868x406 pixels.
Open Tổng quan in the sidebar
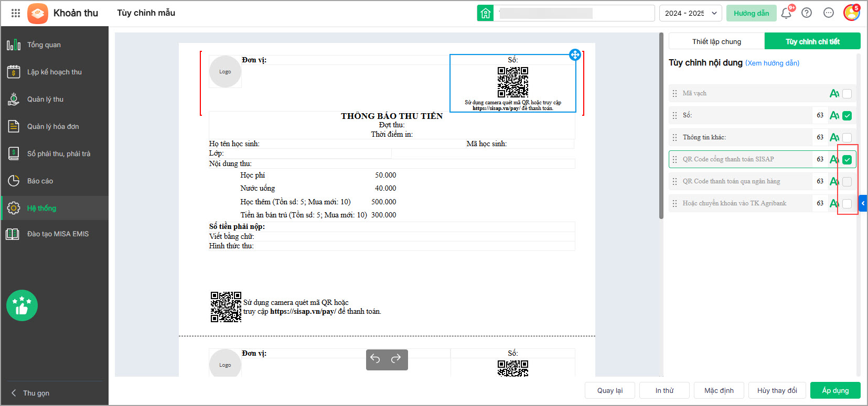pyautogui.click(x=55, y=45)
